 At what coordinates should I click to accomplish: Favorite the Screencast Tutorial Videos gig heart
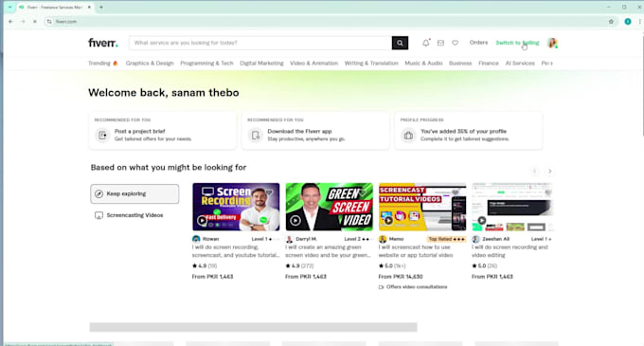coord(456,191)
